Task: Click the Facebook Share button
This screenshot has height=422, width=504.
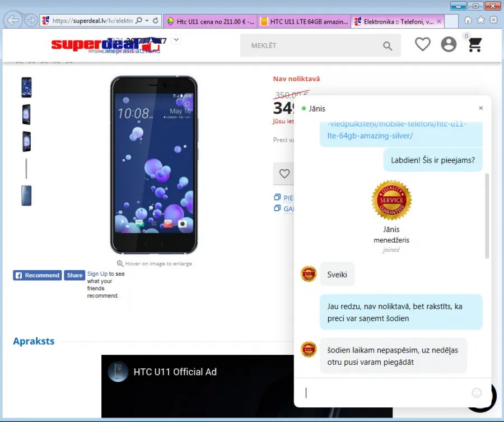Action: coord(74,275)
